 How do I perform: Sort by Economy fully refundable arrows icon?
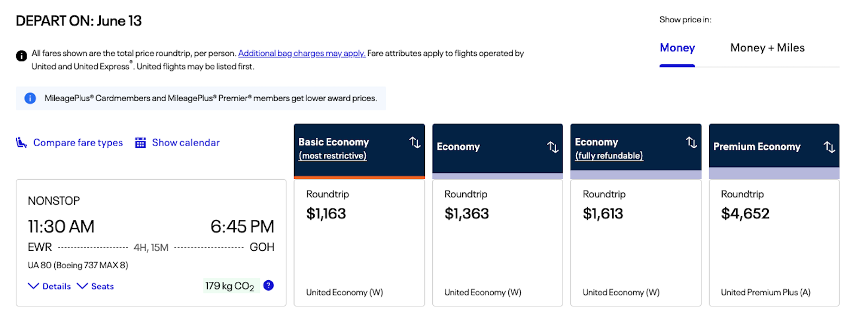tap(691, 142)
